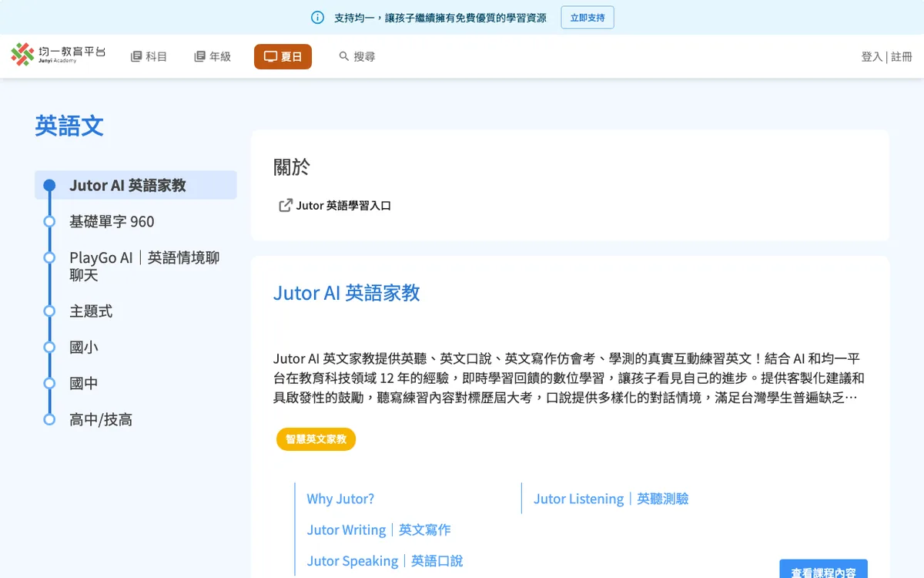Open Jutor Writing｜英文寫作 link
924x578 pixels.
[x=379, y=529]
